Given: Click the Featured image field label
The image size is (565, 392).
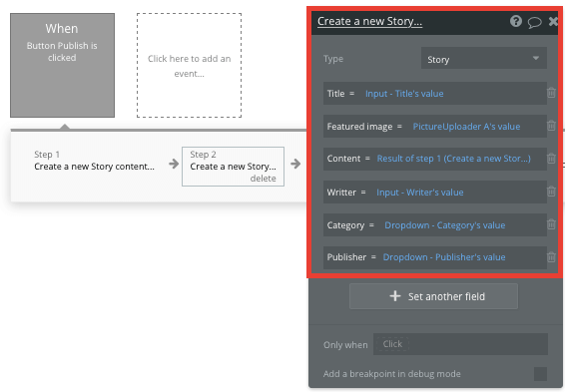Looking at the screenshot, I should tap(359, 127).
